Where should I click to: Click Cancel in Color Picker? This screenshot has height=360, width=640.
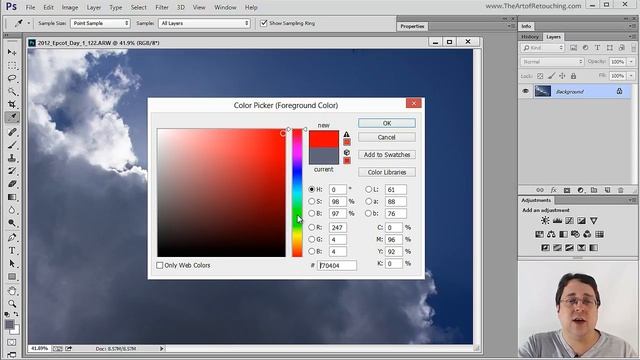point(387,137)
